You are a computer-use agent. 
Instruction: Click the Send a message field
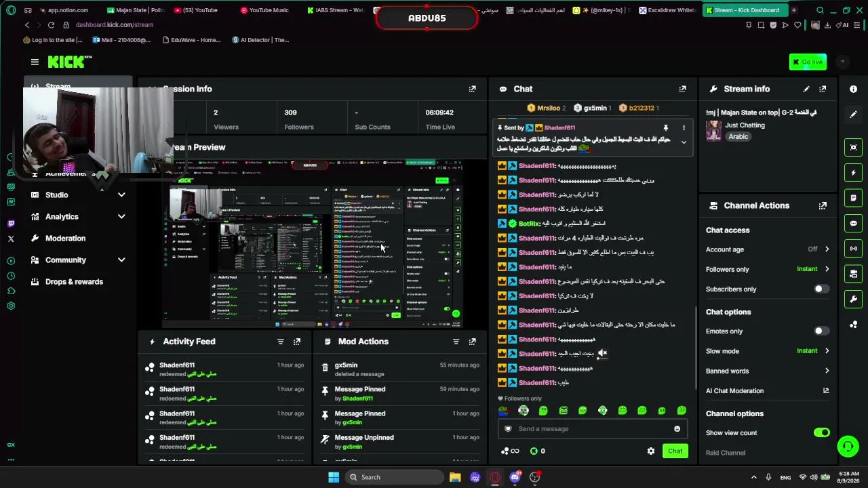click(591, 429)
